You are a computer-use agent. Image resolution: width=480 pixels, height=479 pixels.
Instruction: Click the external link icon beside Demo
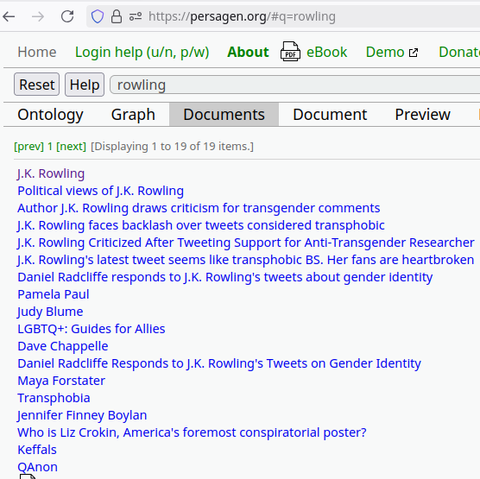(x=413, y=52)
